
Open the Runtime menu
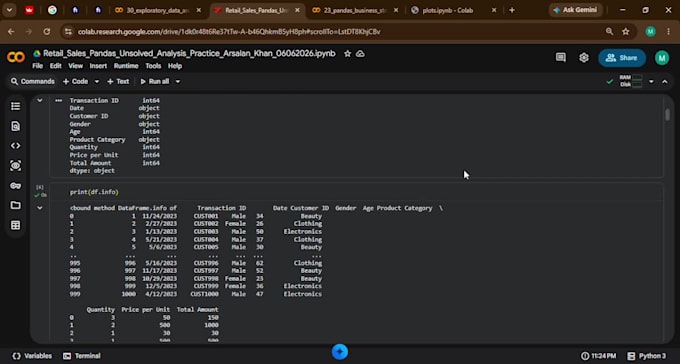point(126,66)
